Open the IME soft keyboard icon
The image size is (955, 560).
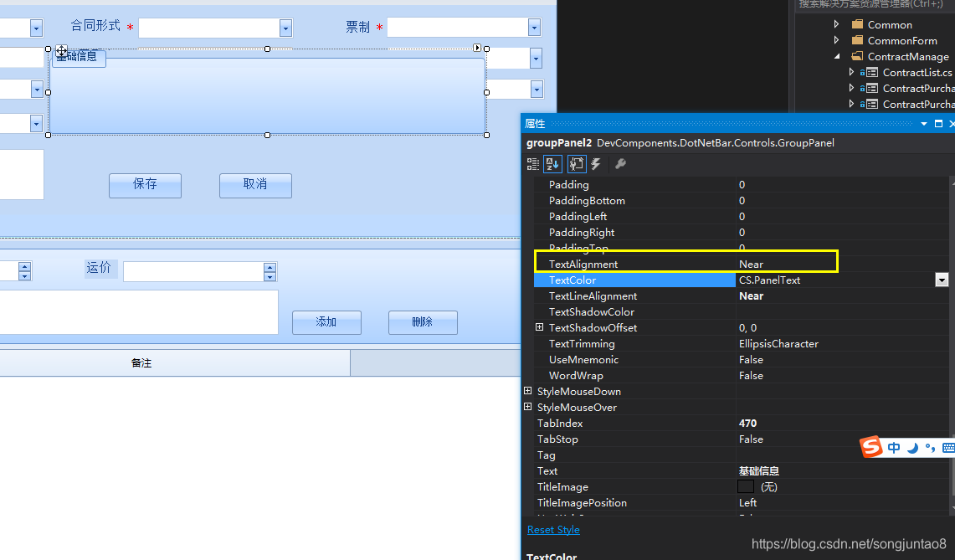click(x=948, y=448)
